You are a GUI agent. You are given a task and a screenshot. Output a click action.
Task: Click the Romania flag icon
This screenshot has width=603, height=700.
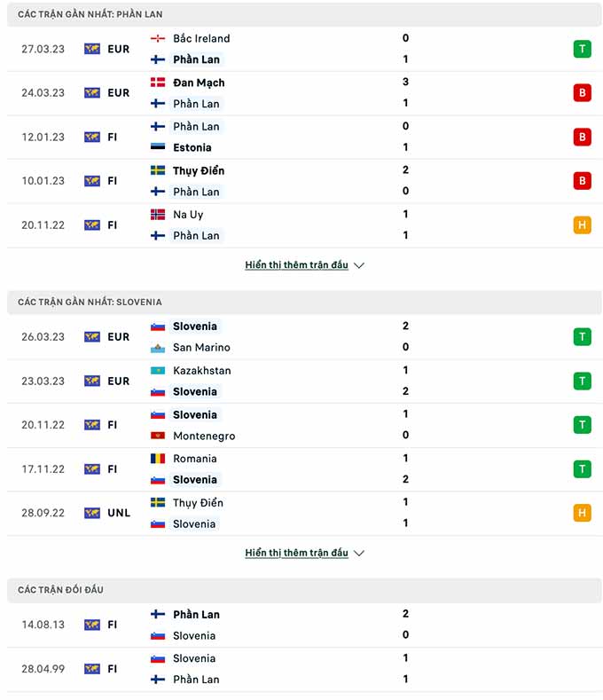[x=158, y=459]
